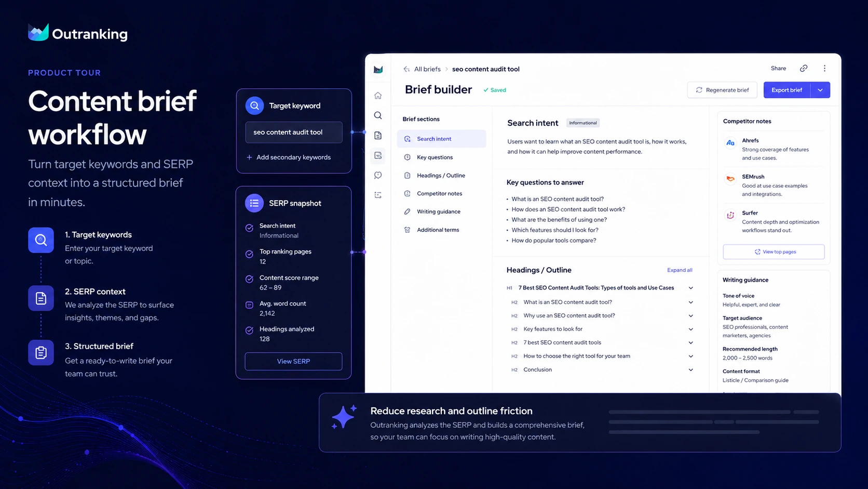
Task: Click the Outranking logo in app sidebar
Action: (x=378, y=70)
